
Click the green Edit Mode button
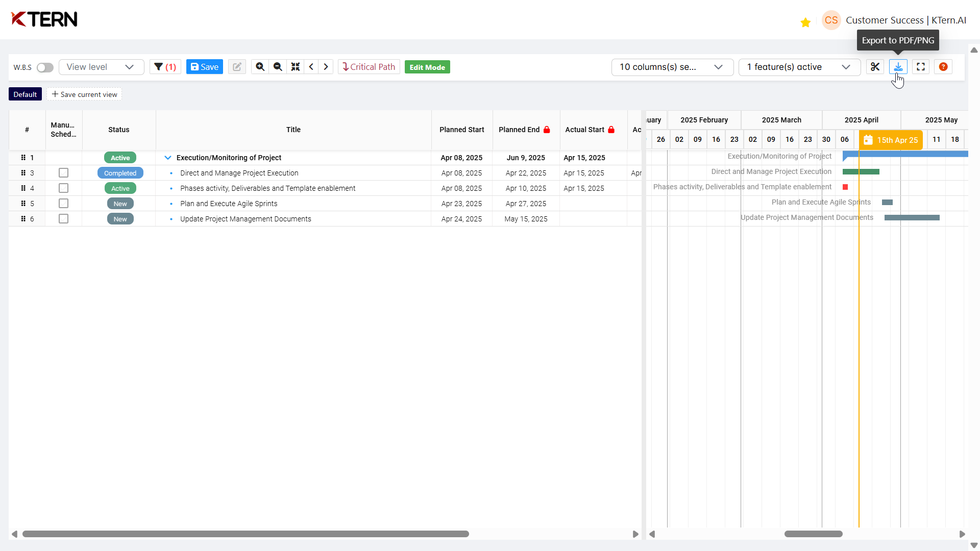(427, 67)
